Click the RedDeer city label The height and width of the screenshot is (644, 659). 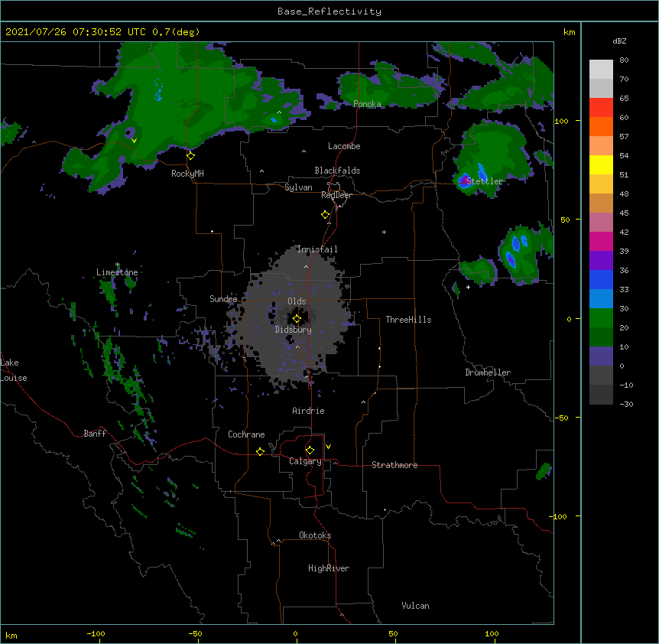pyautogui.click(x=336, y=195)
